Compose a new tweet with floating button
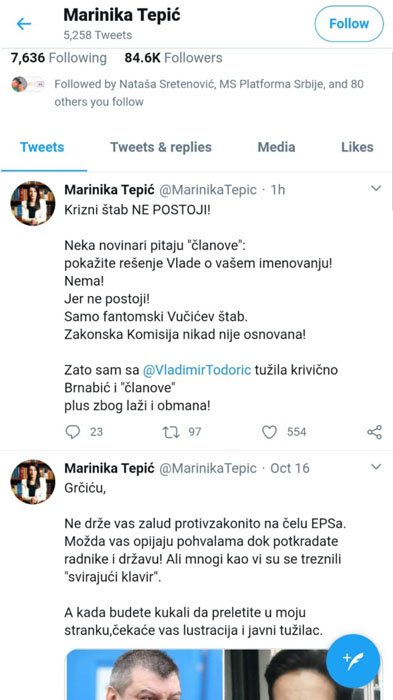 tap(353, 661)
